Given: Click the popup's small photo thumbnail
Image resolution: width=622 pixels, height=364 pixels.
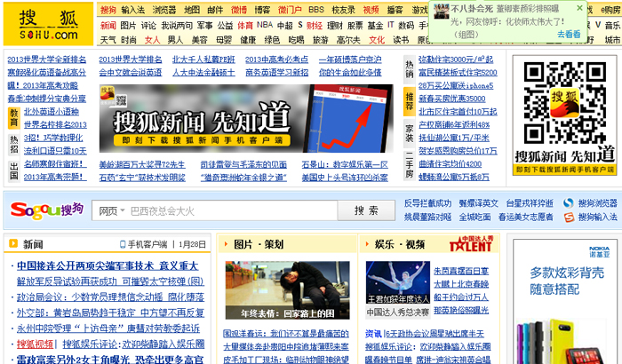Looking at the screenshot, I should 441,12.
